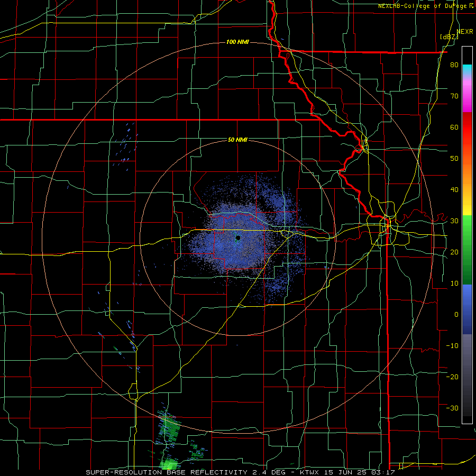The width and height of the screenshot is (476, 476).
Task: Click the bright green echo at the bottom edge
Action: pos(169,464)
